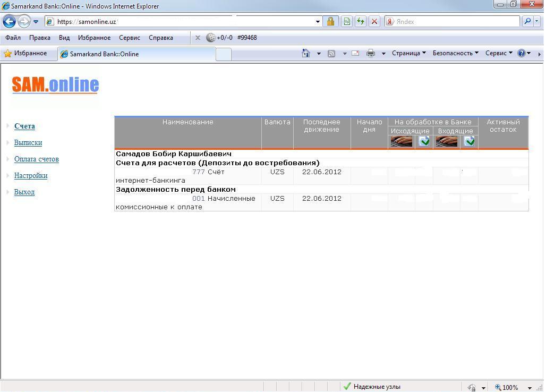Click the security lock icon in address bar
546x392 pixels.
point(330,22)
